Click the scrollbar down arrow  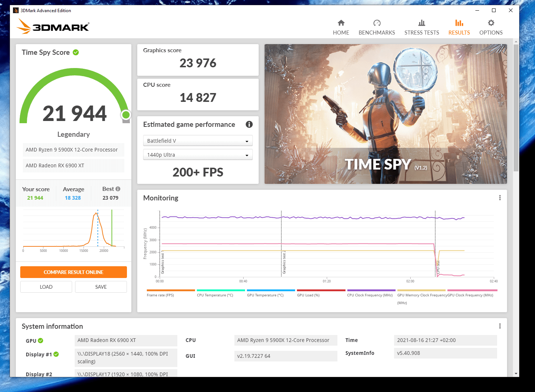click(516, 374)
